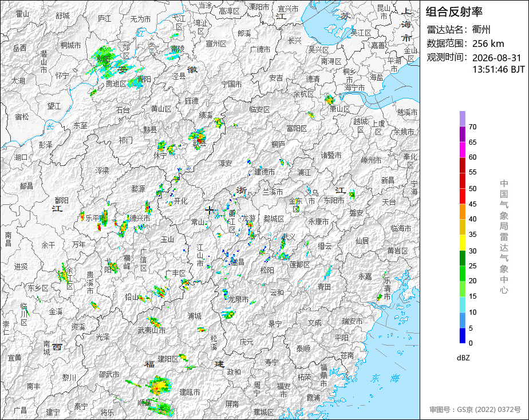Click the 东海 sea label
Screen dimensions: 529x420
pyautogui.click(x=385, y=378)
